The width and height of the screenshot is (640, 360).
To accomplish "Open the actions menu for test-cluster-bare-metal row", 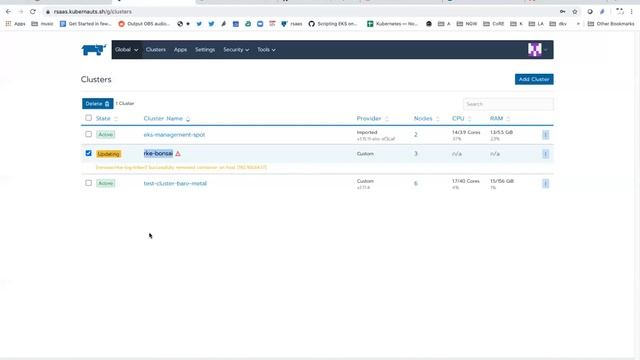I will point(545,183).
